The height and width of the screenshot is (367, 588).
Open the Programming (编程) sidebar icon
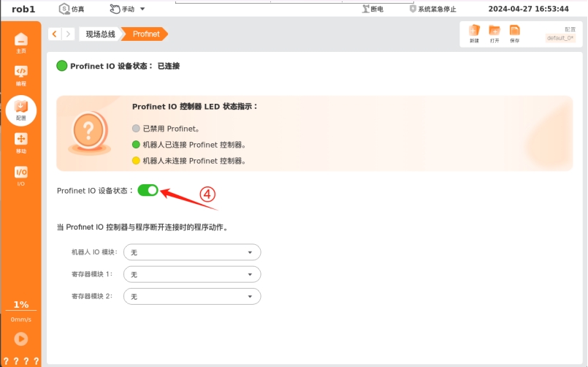coord(21,75)
